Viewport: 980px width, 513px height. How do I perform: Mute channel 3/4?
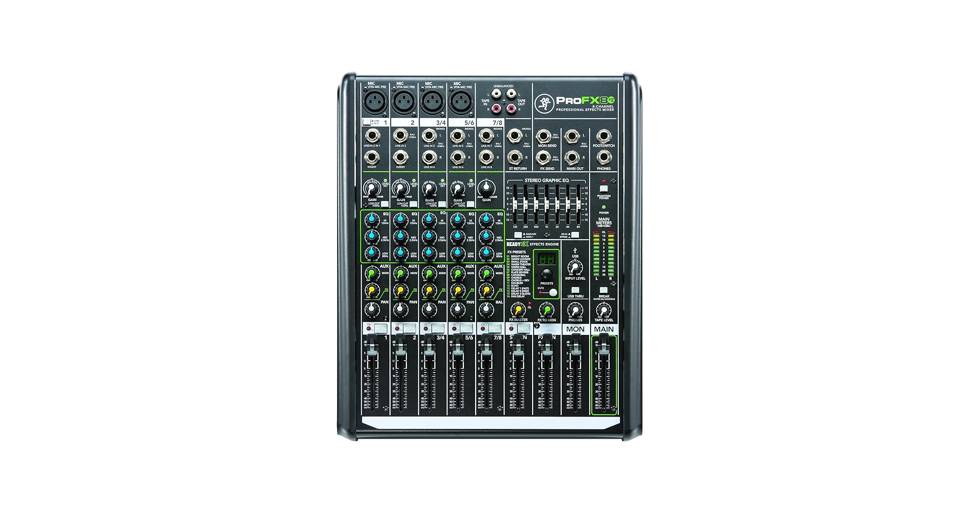(x=438, y=328)
